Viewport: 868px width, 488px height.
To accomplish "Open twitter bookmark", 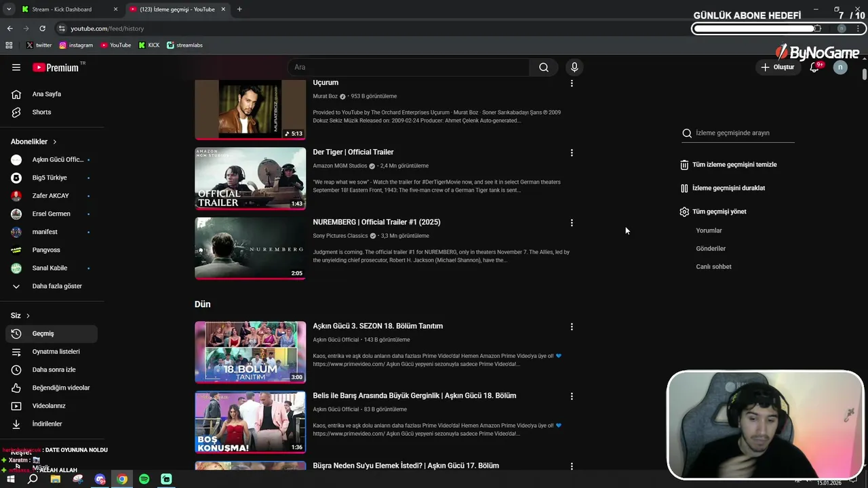I will [39, 45].
